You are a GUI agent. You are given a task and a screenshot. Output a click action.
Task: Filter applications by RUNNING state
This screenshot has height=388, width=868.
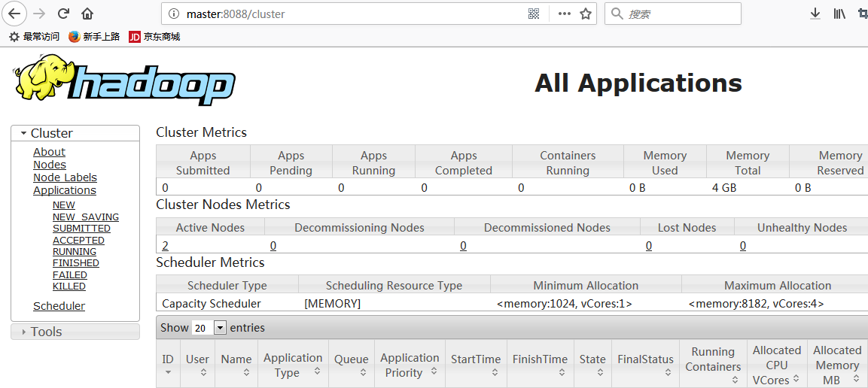click(x=75, y=252)
